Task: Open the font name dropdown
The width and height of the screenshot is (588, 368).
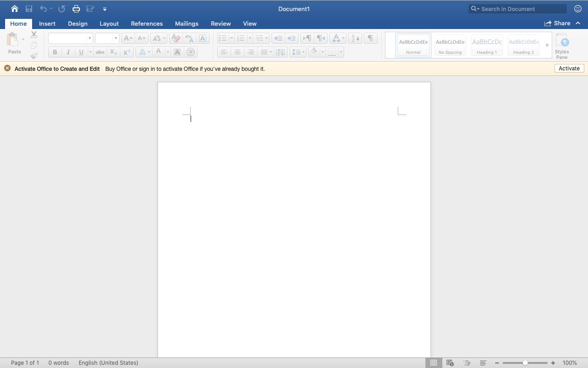Action: point(90,38)
